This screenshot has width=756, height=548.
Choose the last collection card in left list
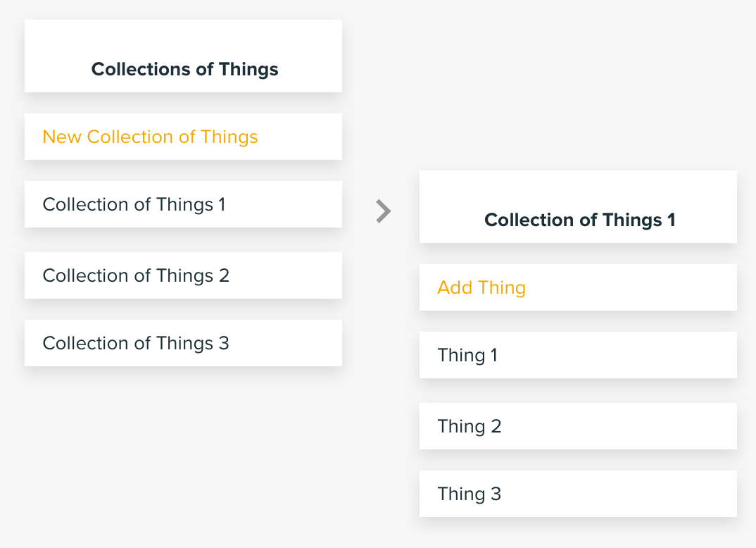pyautogui.click(x=183, y=343)
